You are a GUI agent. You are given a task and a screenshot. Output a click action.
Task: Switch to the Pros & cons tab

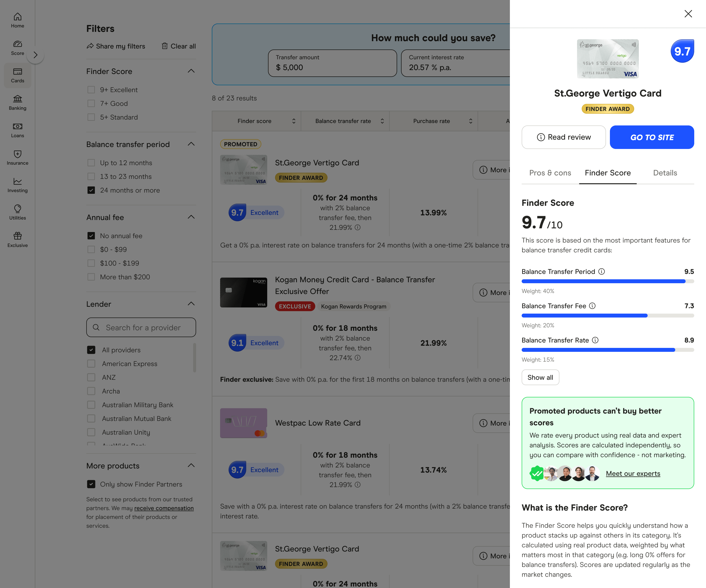click(550, 173)
